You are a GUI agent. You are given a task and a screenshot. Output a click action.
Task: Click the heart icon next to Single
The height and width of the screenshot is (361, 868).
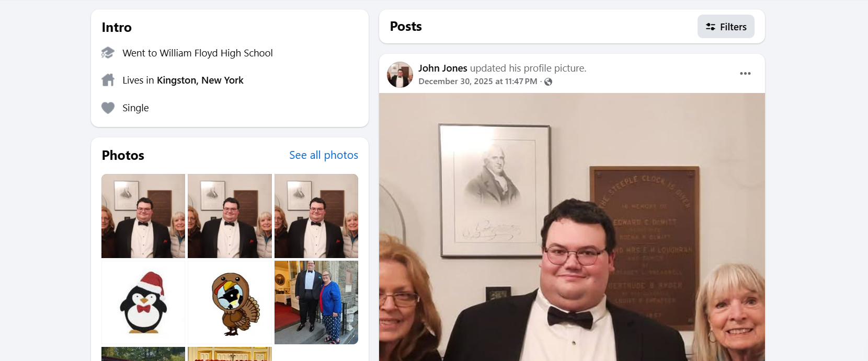click(x=108, y=108)
